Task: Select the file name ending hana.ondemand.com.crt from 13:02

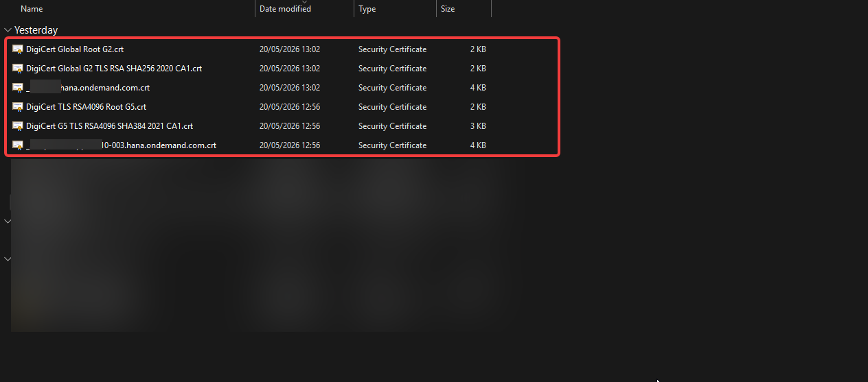Action: click(x=88, y=88)
